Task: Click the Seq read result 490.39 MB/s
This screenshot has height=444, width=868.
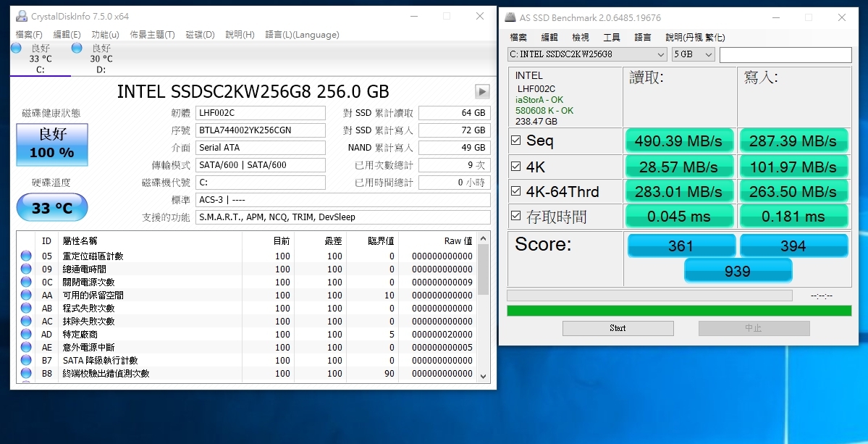Action: point(679,141)
